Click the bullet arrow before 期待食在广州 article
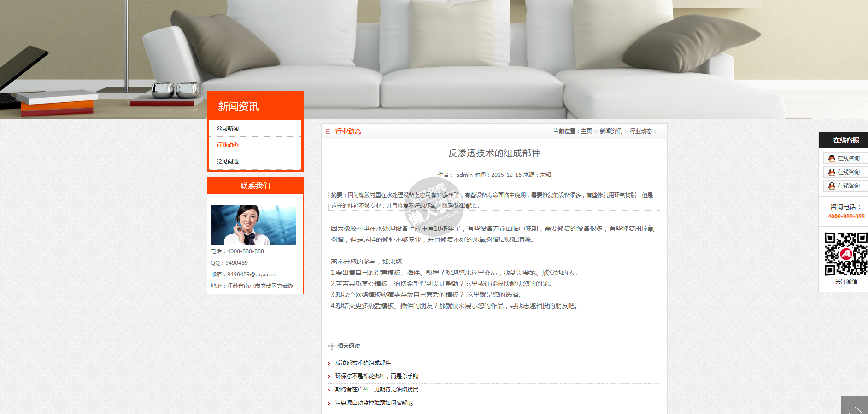Screen dimensions: 868x414 (x=329, y=390)
